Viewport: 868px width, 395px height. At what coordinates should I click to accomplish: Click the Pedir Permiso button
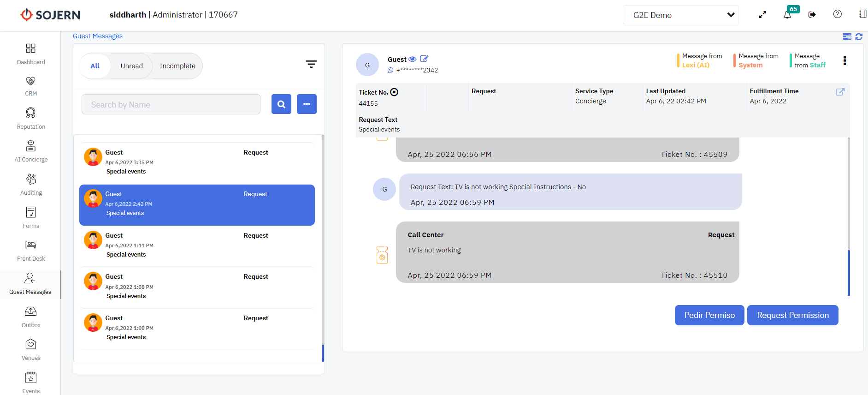click(709, 315)
